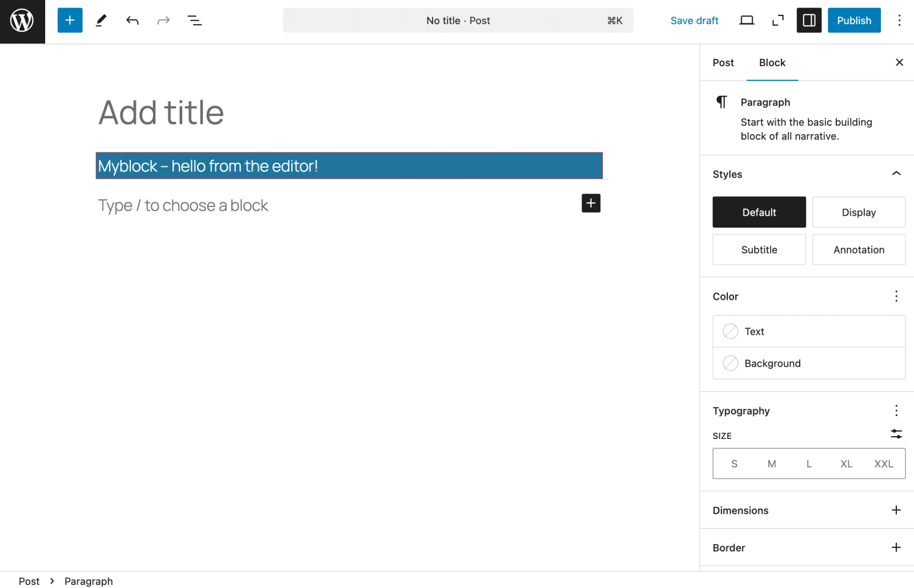The width and height of the screenshot is (914, 588).
Task: Click the Undo arrow icon
Action: point(133,21)
